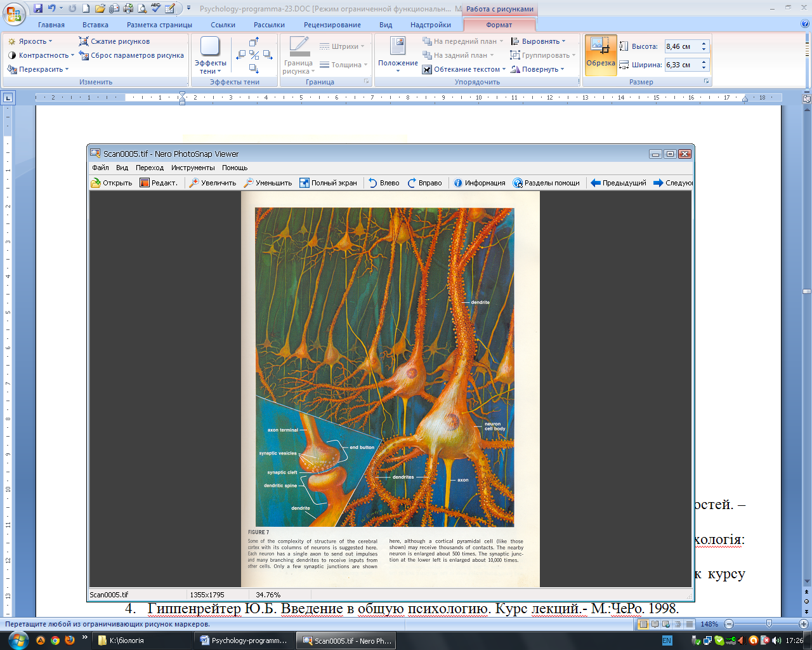Image resolution: width=812 pixels, height=650 pixels.
Task: Select the print layout view button
Action: (643, 624)
